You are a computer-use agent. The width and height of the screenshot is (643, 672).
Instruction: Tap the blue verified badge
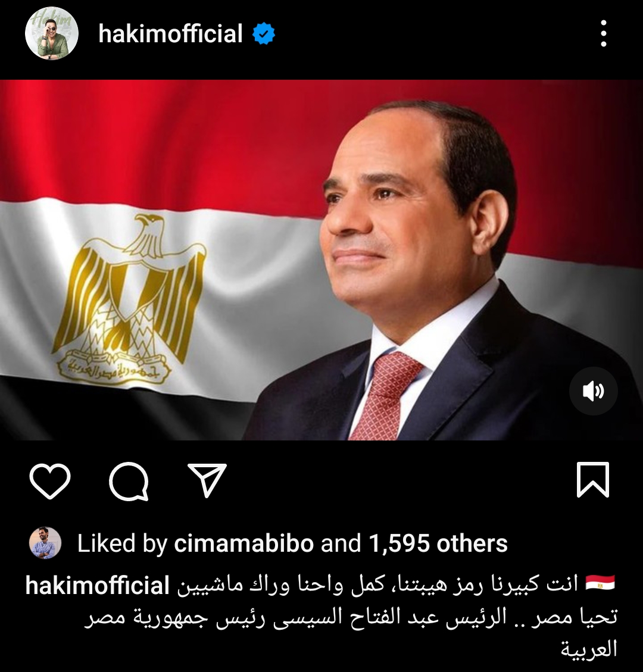[x=264, y=34]
